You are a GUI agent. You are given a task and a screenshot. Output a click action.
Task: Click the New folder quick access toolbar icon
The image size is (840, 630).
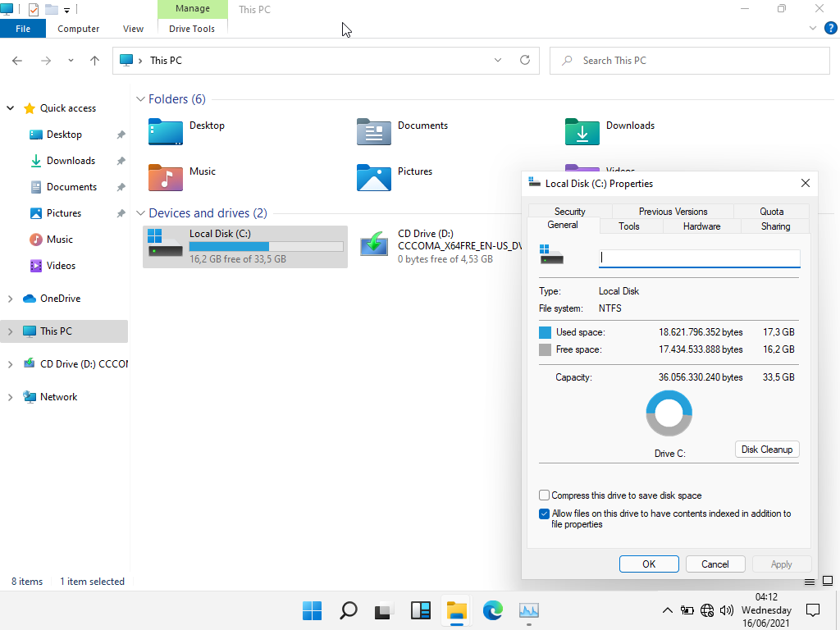point(52,10)
